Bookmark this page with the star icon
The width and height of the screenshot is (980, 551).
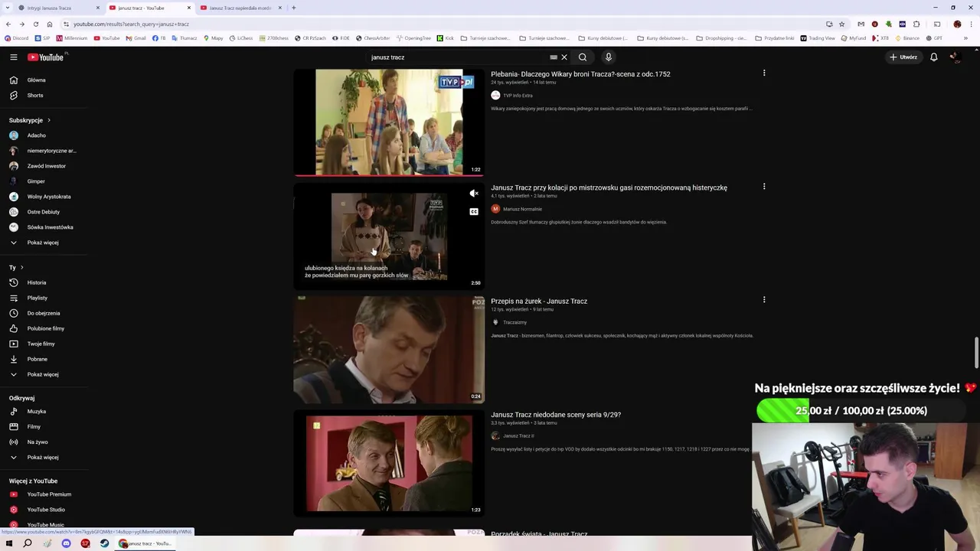(x=841, y=24)
